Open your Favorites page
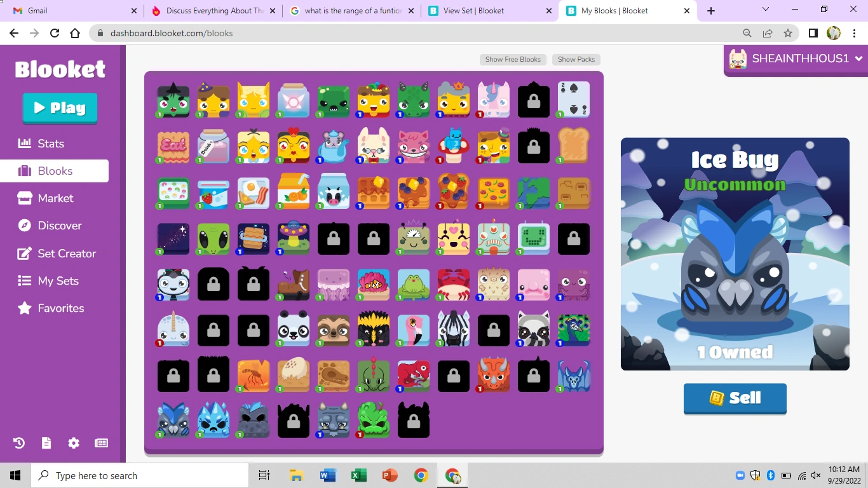Image resolution: width=868 pixels, height=488 pixels. [x=60, y=308]
